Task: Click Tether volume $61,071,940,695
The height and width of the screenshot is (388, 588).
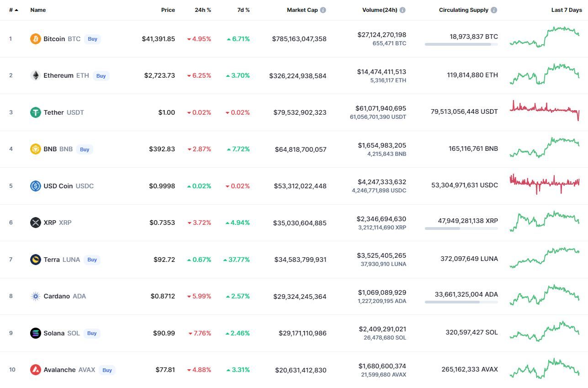Action: click(381, 108)
